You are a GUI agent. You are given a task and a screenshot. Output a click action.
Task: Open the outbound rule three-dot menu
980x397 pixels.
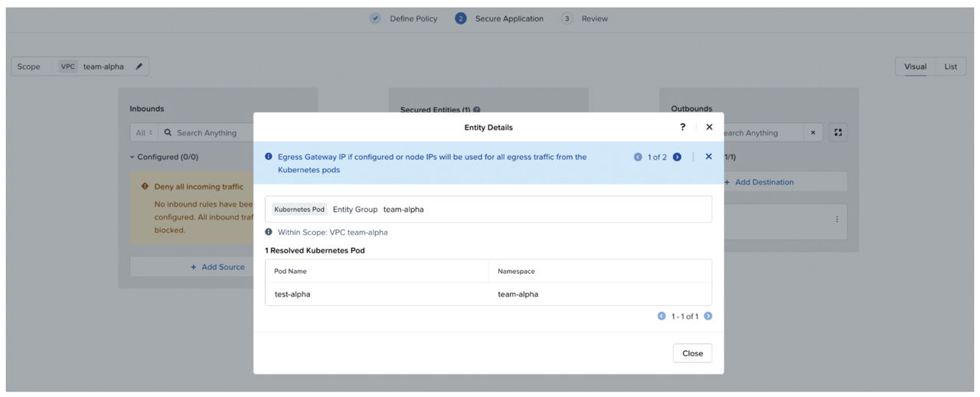836,219
